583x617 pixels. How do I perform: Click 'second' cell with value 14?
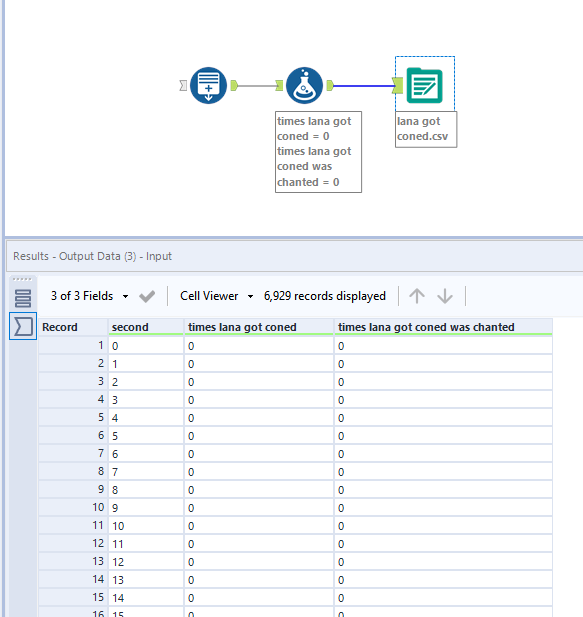pyautogui.click(x=146, y=597)
